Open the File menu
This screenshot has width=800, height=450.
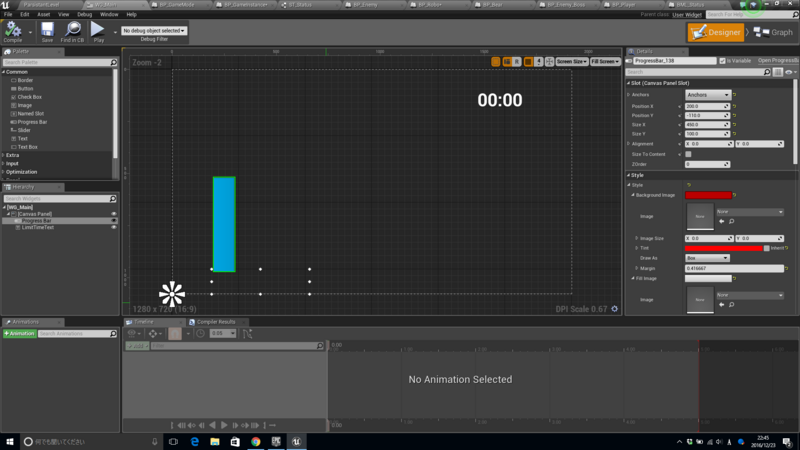pyautogui.click(x=8, y=14)
